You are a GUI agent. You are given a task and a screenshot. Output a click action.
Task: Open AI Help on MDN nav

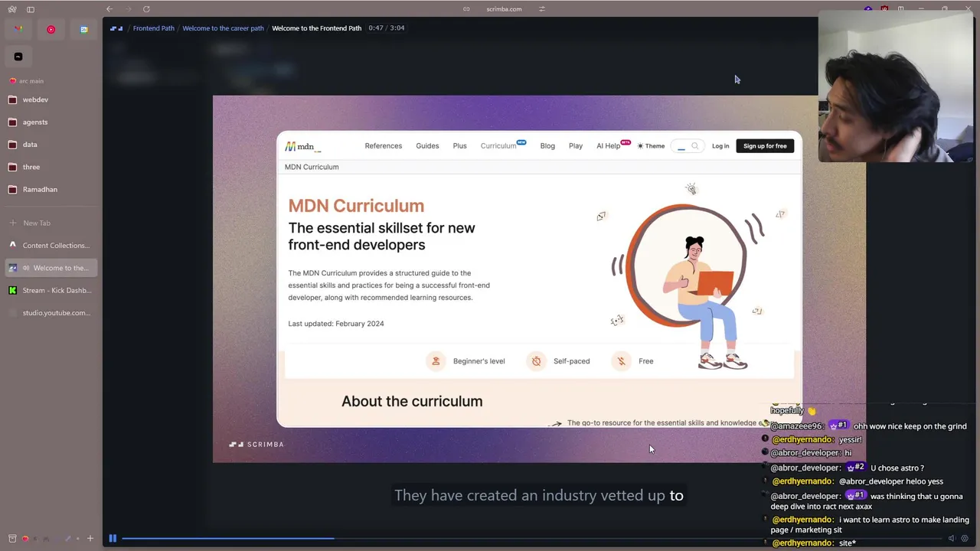click(x=609, y=146)
